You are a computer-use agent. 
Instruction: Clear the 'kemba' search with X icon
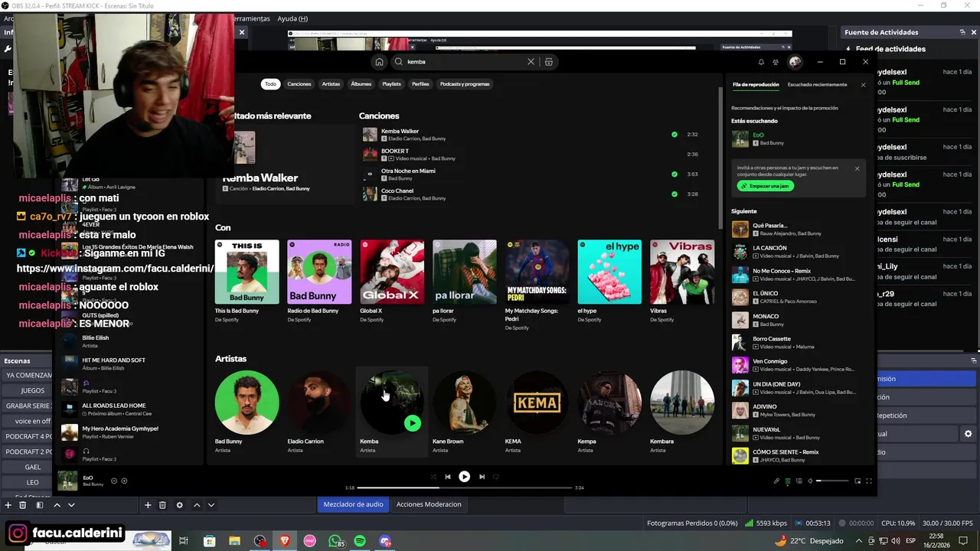coord(531,62)
